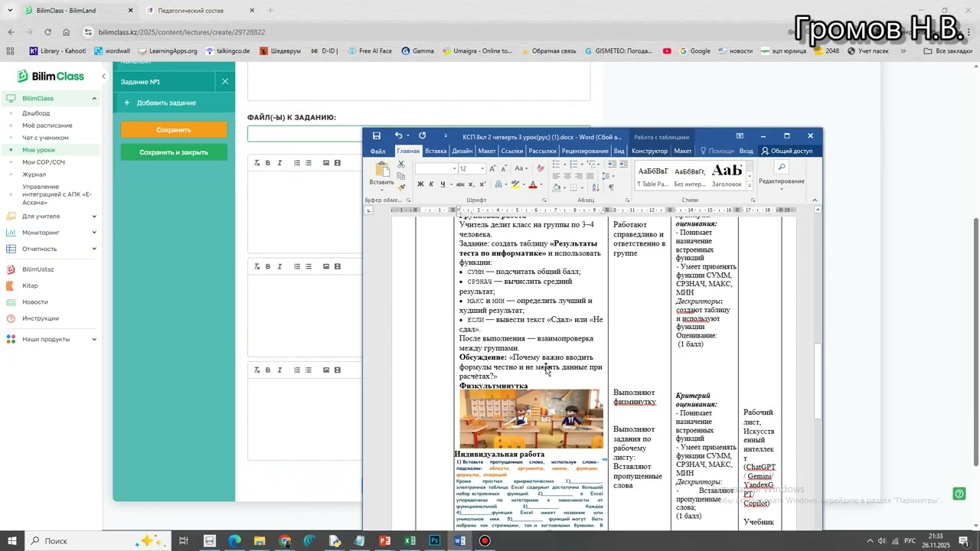Open Word's Ссылки tab
Screen dimensions: 980x551
(x=512, y=151)
